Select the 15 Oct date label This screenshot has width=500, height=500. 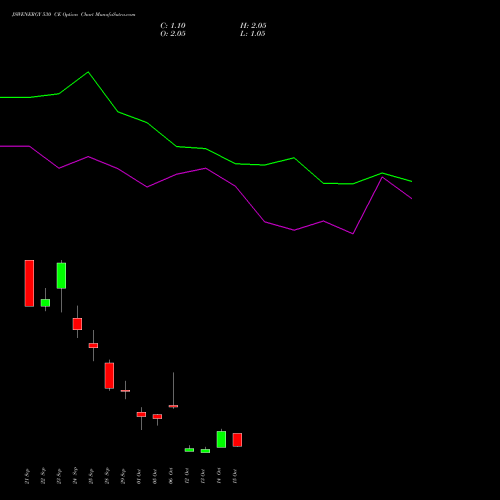(235, 476)
